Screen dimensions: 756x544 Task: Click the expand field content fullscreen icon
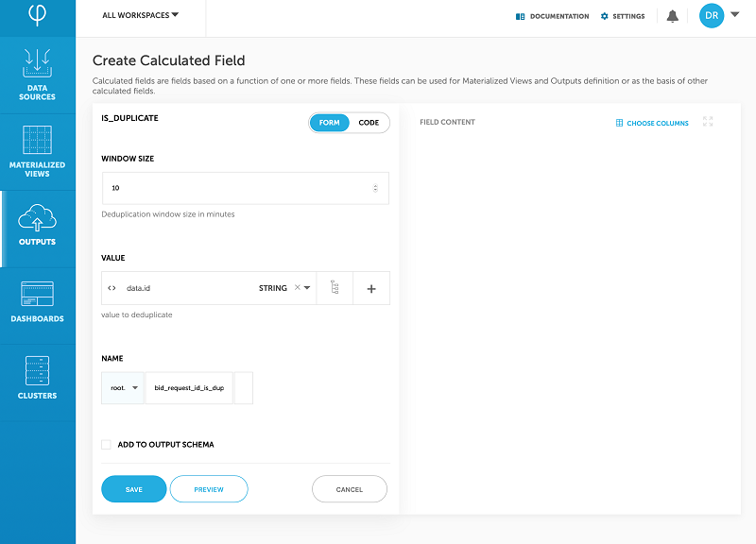tap(707, 122)
